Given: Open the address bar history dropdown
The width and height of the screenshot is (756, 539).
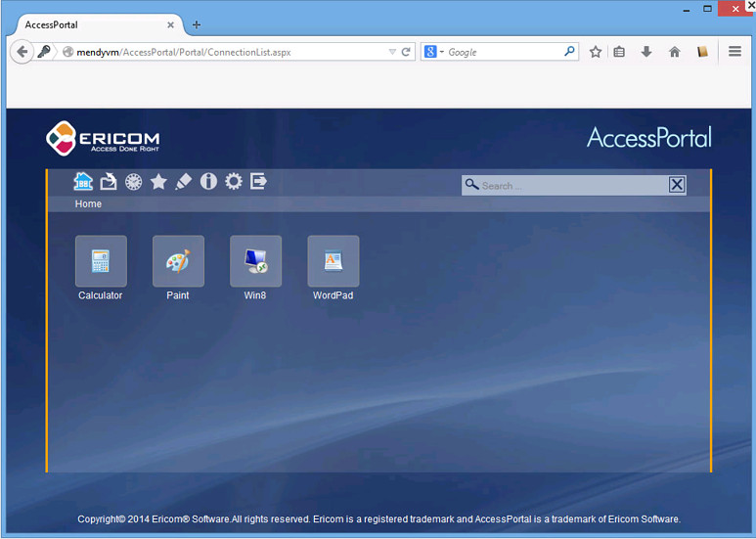Looking at the screenshot, I should [x=392, y=52].
